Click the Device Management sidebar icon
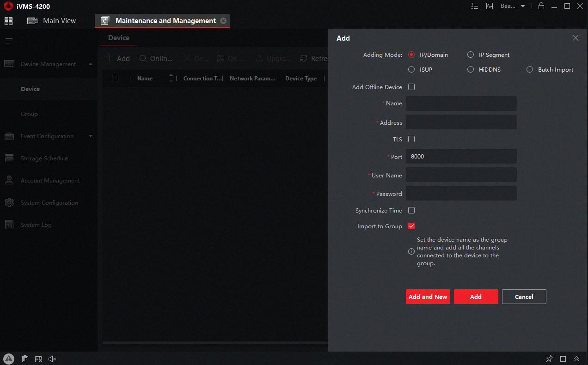This screenshot has height=365, width=588. coord(9,64)
